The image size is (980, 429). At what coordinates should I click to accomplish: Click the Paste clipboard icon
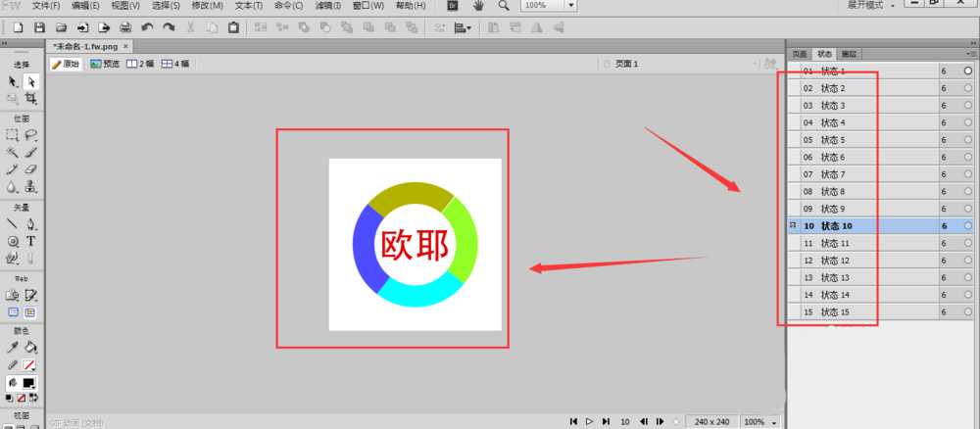[x=233, y=27]
